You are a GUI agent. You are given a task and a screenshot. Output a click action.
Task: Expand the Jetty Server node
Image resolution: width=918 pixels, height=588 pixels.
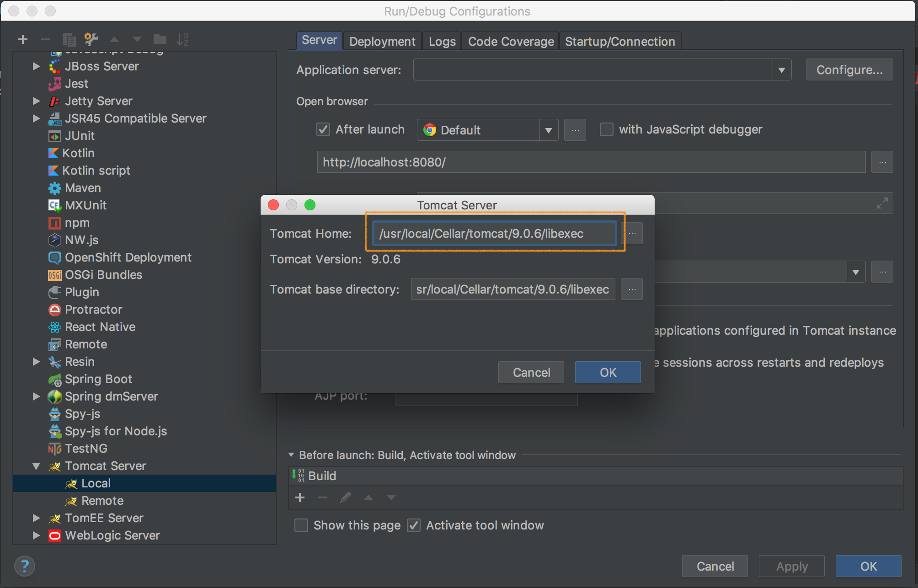point(36,101)
